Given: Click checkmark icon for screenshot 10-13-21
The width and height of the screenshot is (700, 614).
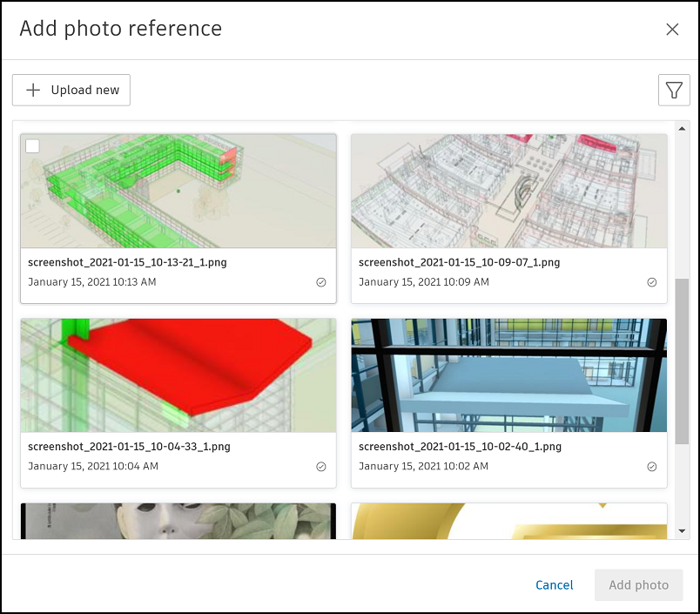Looking at the screenshot, I should (x=321, y=282).
